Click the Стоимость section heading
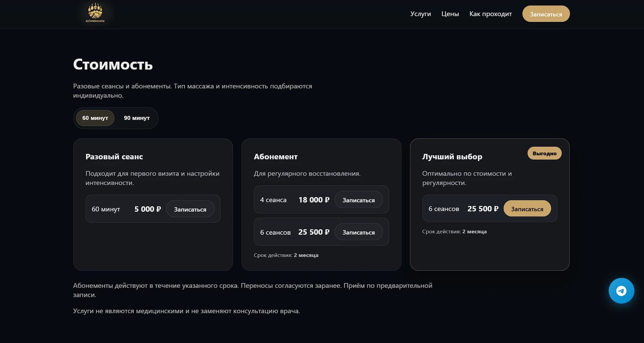Image resolution: width=644 pixels, height=343 pixels. pyautogui.click(x=113, y=64)
